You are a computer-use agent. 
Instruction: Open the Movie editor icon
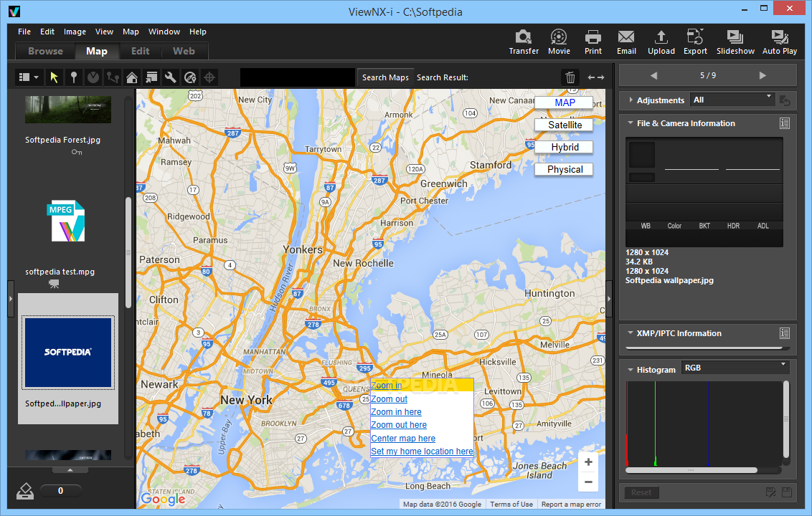click(x=559, y=42)
